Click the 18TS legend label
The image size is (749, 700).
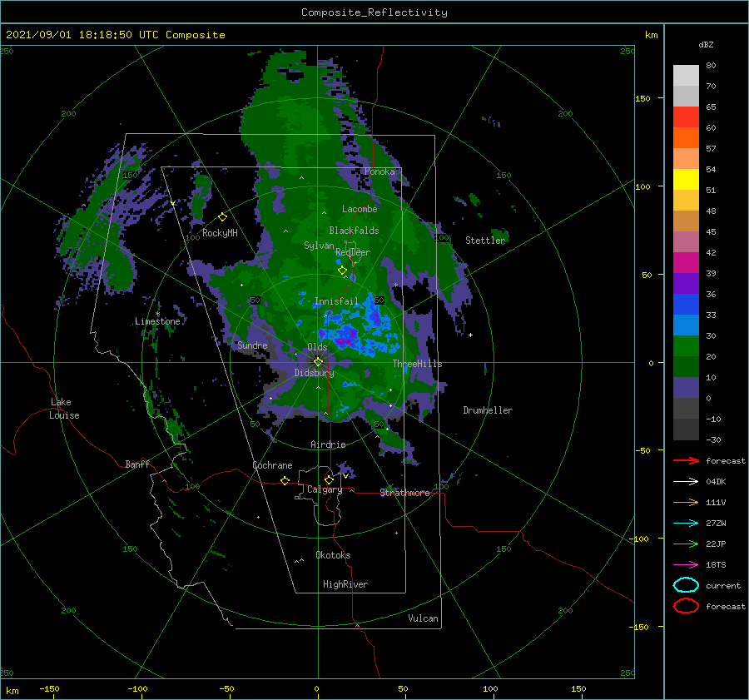pyautogui.click(x=716, y=565)
